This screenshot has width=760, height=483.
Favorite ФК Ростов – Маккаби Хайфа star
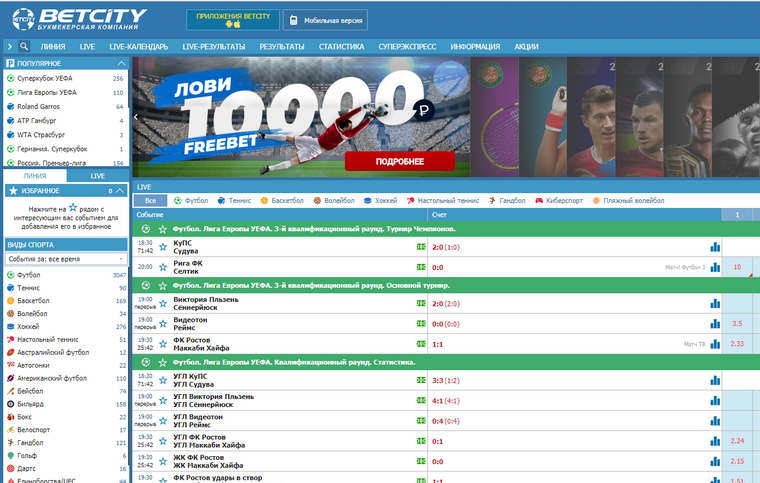pyautogui.click(x=163, y=344)
